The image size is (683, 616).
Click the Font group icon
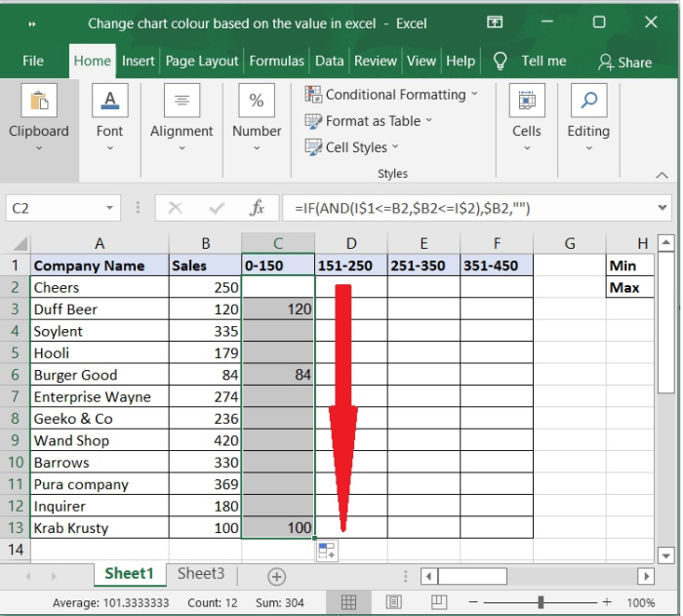point(109,101)
